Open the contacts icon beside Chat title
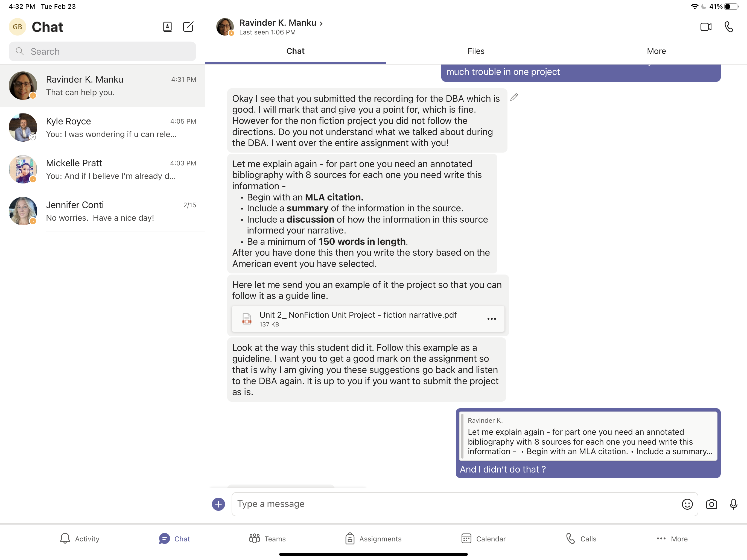 click(x=167, y=27)
